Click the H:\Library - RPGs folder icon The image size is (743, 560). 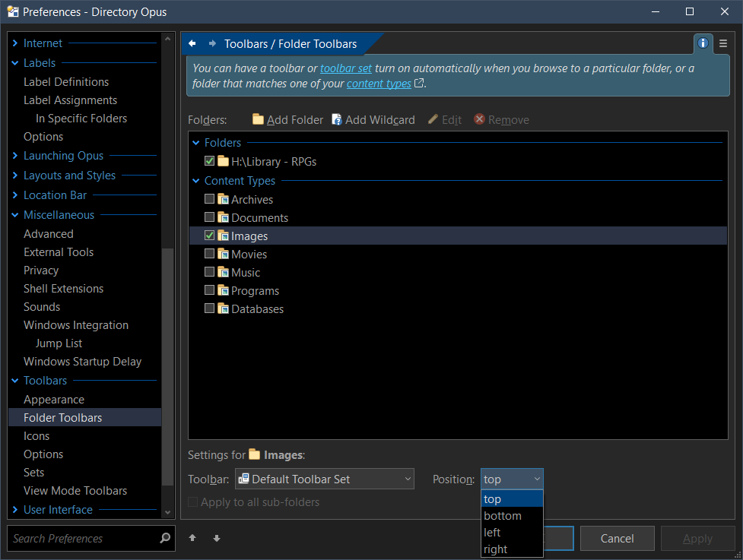(x=223, y=161)
